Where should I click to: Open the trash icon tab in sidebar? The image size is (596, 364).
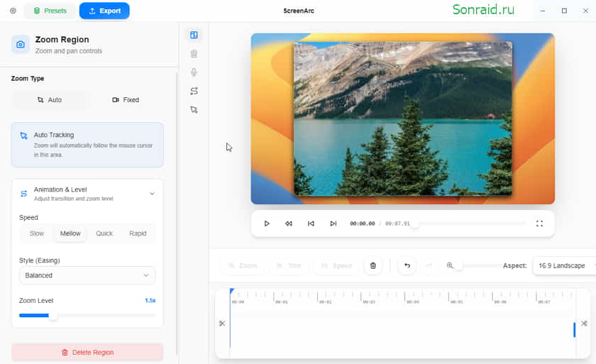coord(194,54)
